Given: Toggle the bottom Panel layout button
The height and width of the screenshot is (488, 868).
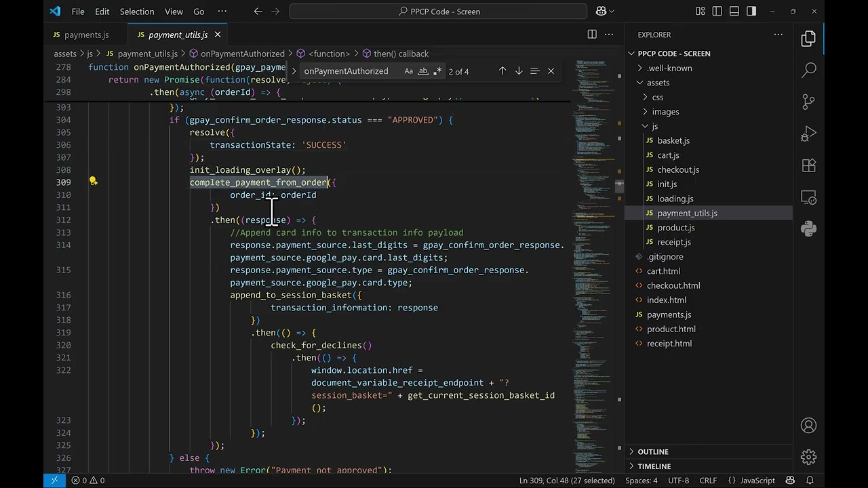Looking at the screenshot, I should [734, 12].
